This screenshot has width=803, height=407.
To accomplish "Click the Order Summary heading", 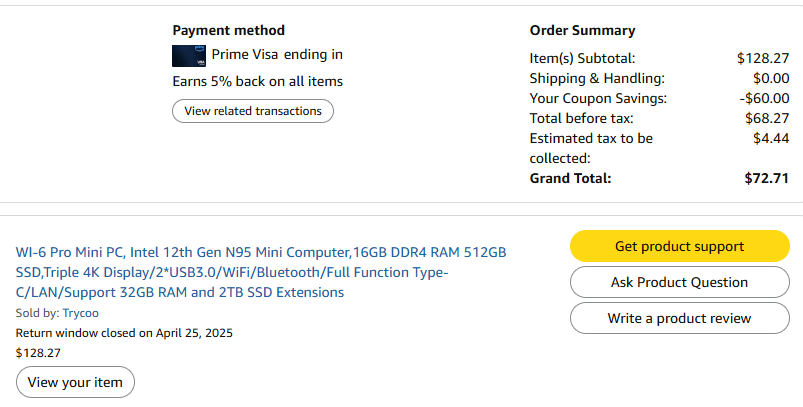I will click(582, 30).
